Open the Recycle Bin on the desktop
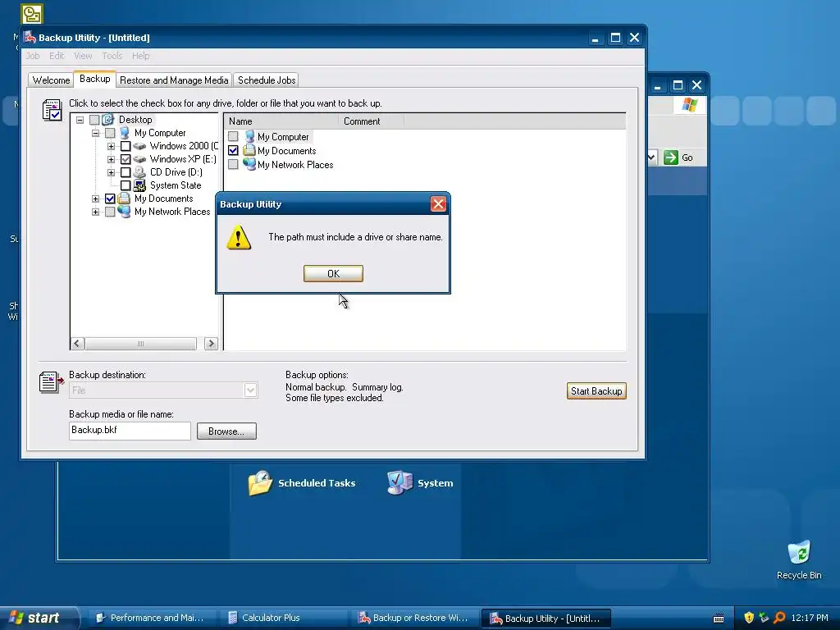This screenshot has height=630, width=840. click(799, 559)
